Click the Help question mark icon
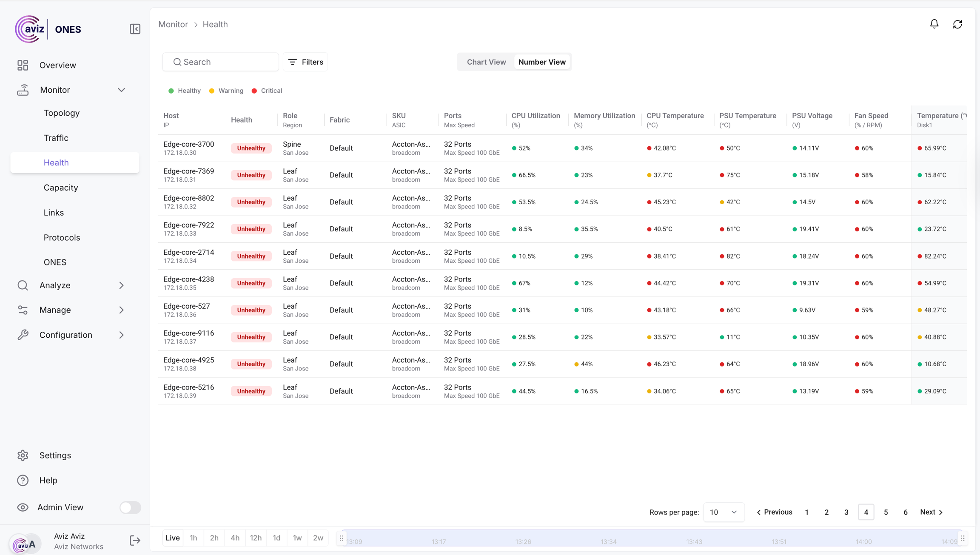Viewport: 980px width, 555px height. 23,480
